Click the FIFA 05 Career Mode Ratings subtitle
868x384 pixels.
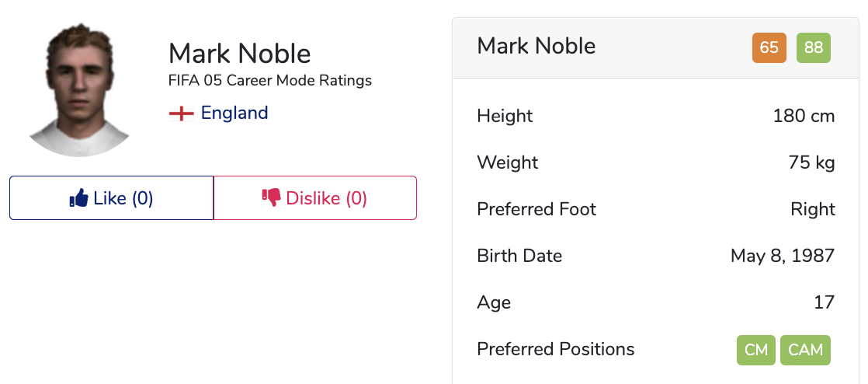270,81
